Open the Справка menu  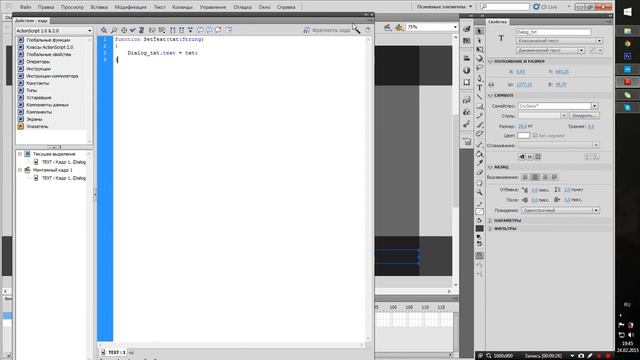(x=286, y=7)
